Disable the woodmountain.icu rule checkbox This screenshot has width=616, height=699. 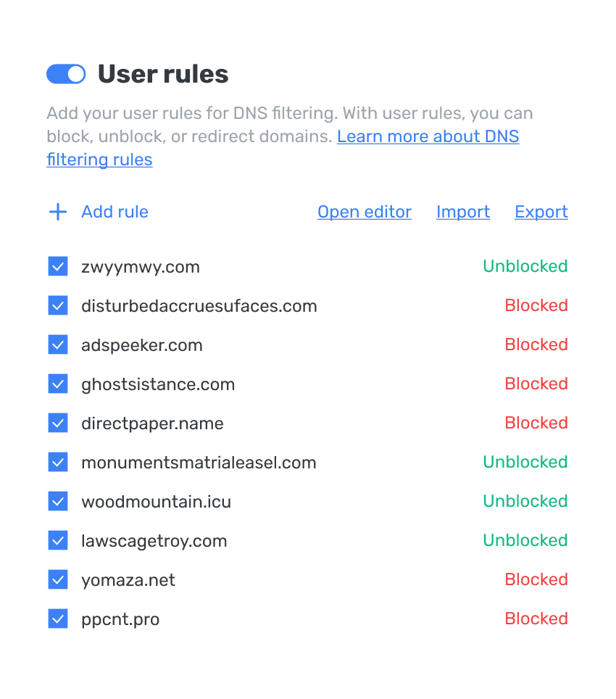[58, 502]
